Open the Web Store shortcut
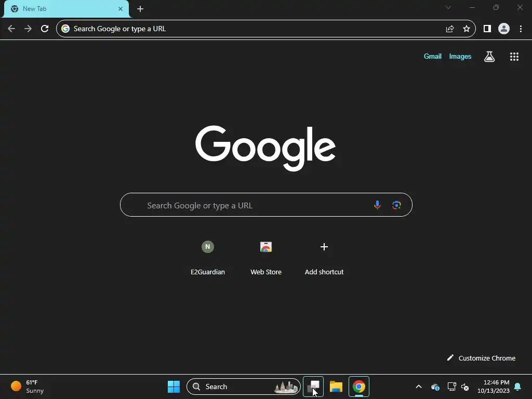This screenshot has height=399, width=532. (266, 257)
